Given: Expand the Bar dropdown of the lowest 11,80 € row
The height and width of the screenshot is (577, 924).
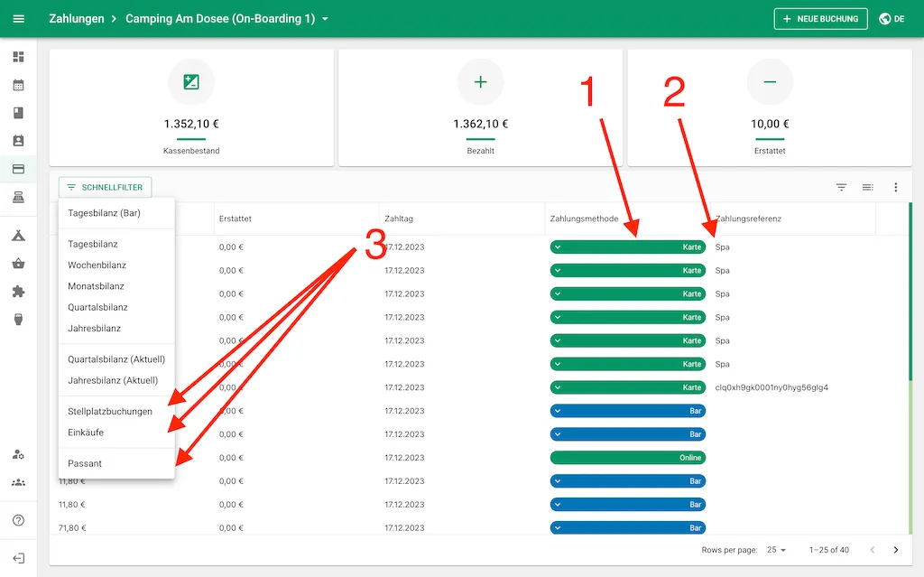Looking at the screenshot, I should coord(558,505).
